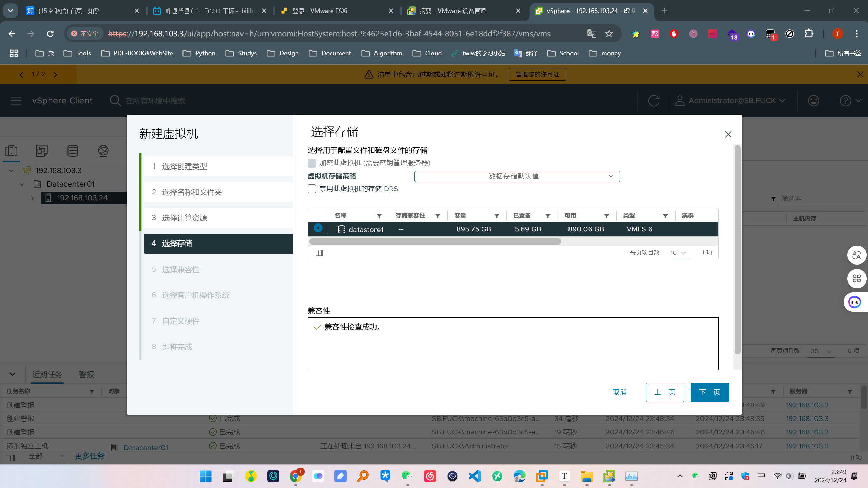Filter datastore table by 类型 column
This screenshot has height=488, width=868.
tap(665, 216)
